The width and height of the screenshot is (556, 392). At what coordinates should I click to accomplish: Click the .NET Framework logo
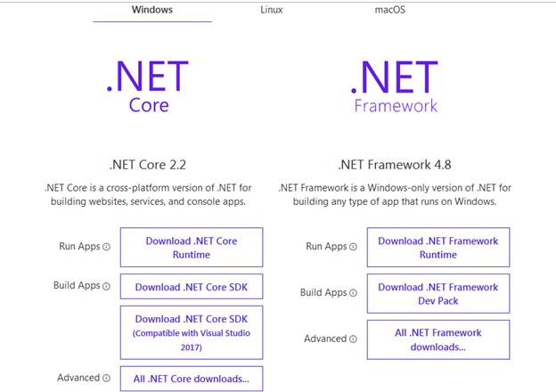pos(395,86)
